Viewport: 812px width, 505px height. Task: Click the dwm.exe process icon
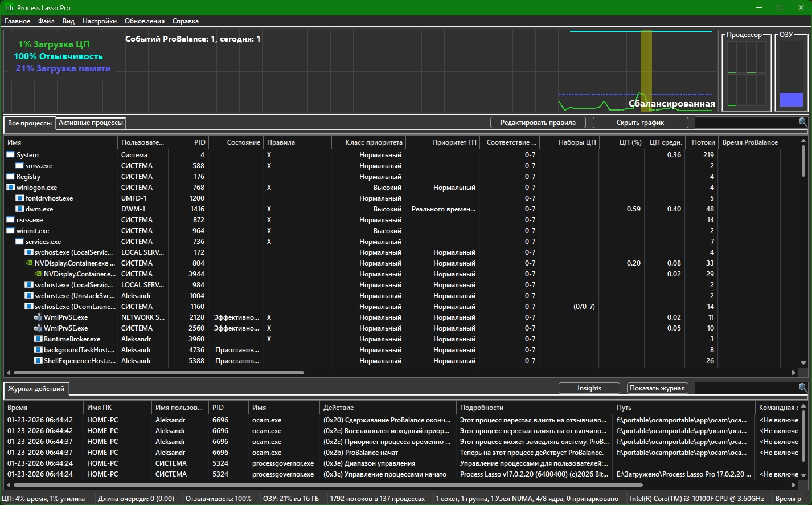(20, 209)
